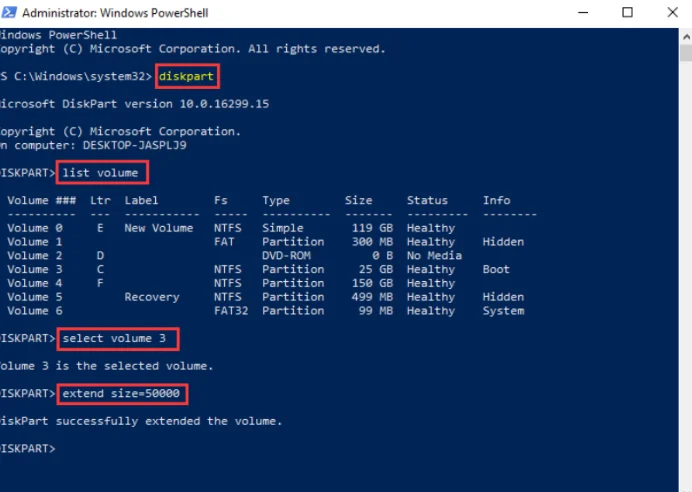The height and width of the screenshot is (492, 692).
Task: Click the '150 GB' size value
Action: point(372,283)
